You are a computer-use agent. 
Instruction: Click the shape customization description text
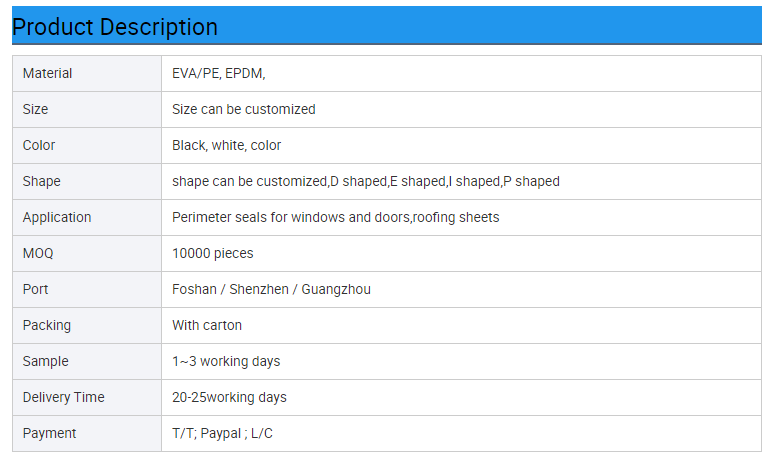366,181
